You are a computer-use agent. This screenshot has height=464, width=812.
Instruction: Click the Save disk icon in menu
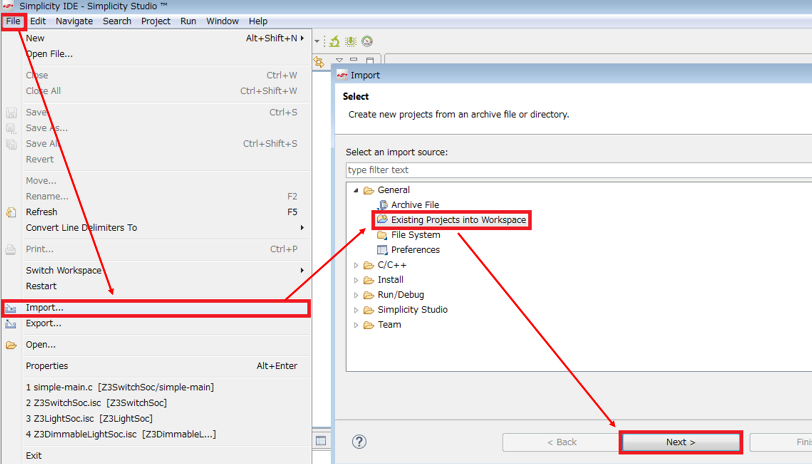(11, 112)
